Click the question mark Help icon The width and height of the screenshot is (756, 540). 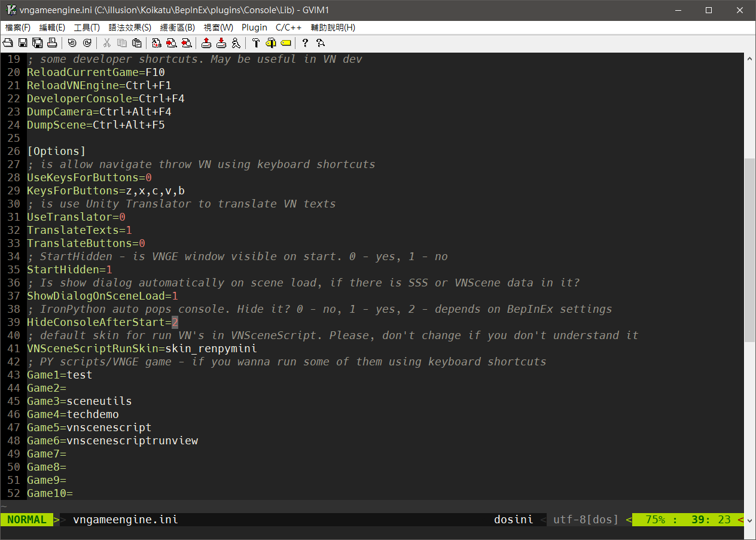305,42
